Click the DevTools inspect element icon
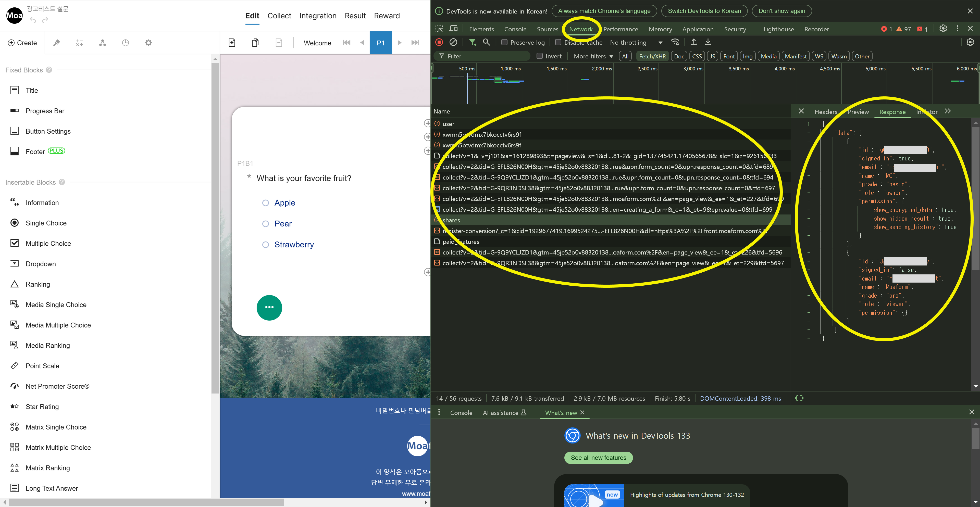Viewport: 980px width, 507px height. [x=439, y=29]
